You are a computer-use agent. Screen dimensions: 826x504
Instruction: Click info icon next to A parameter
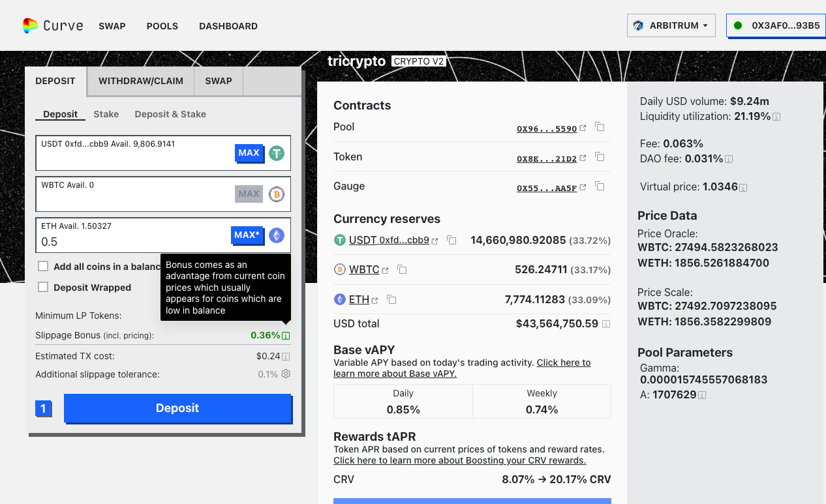click(x=702, y=395)
